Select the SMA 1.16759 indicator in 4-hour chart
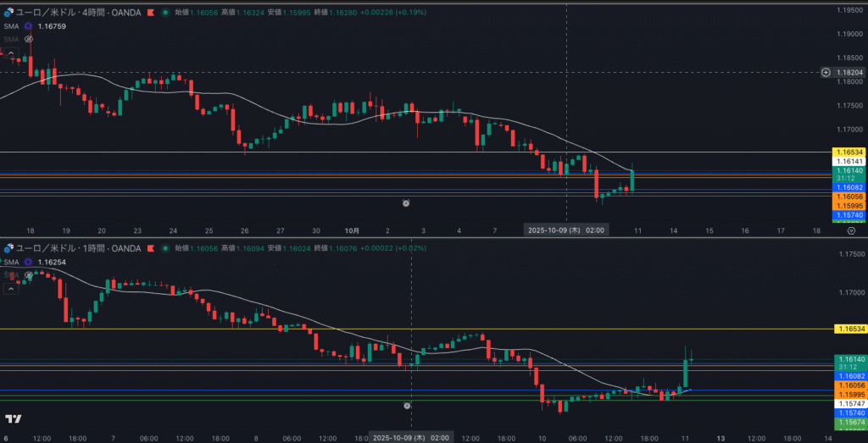 coord(10,26)
